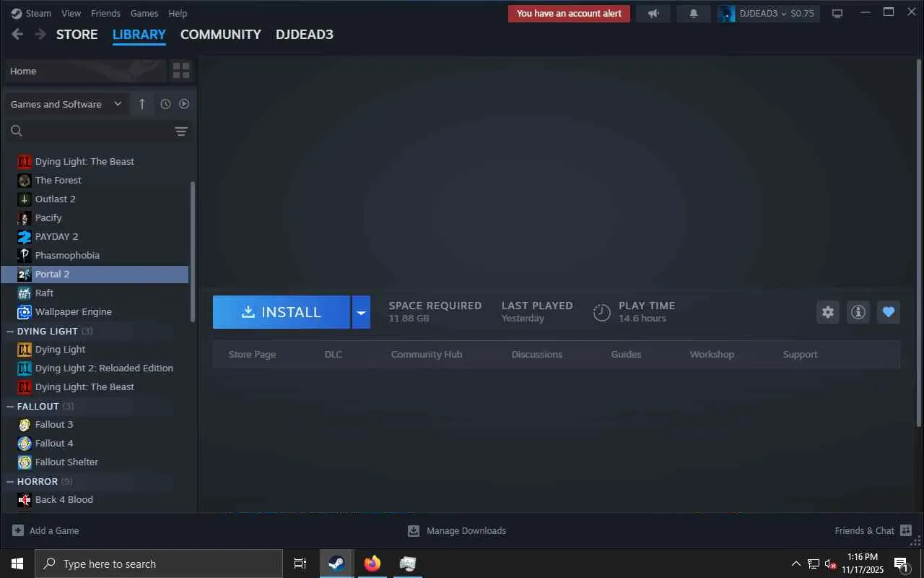
Task: Select the PAYDAY 2 game icon
Action: 25,237
